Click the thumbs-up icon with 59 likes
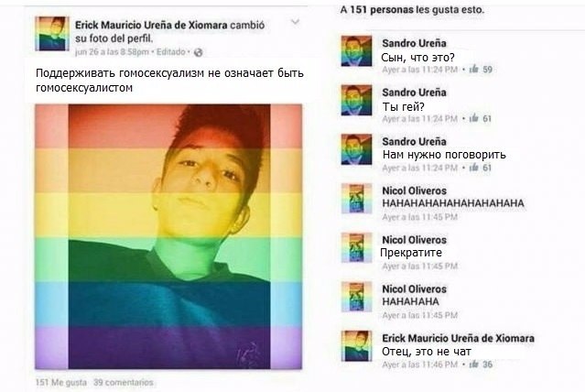The image size is (585, 392). click(474, 69)
